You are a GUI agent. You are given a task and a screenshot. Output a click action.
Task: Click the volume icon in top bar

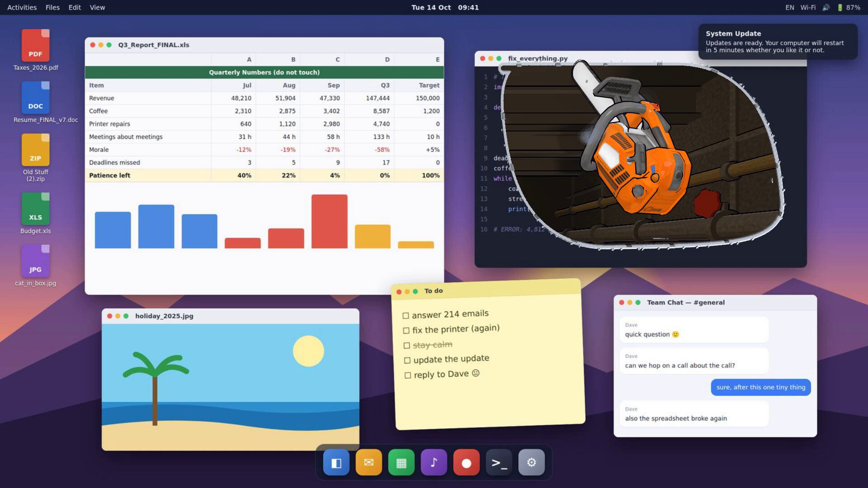[826, 7]
